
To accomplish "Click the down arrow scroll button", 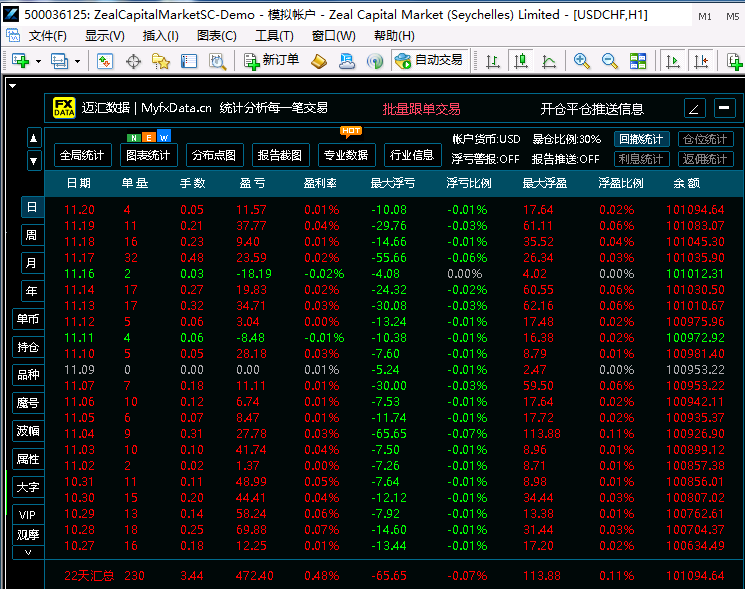I will [x=34, y=161].
